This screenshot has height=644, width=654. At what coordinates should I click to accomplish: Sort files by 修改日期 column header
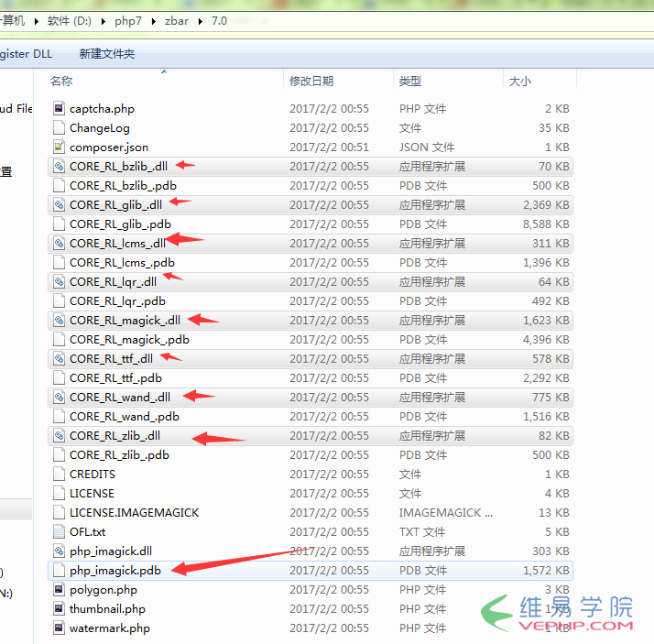click(x=311, y=81)
